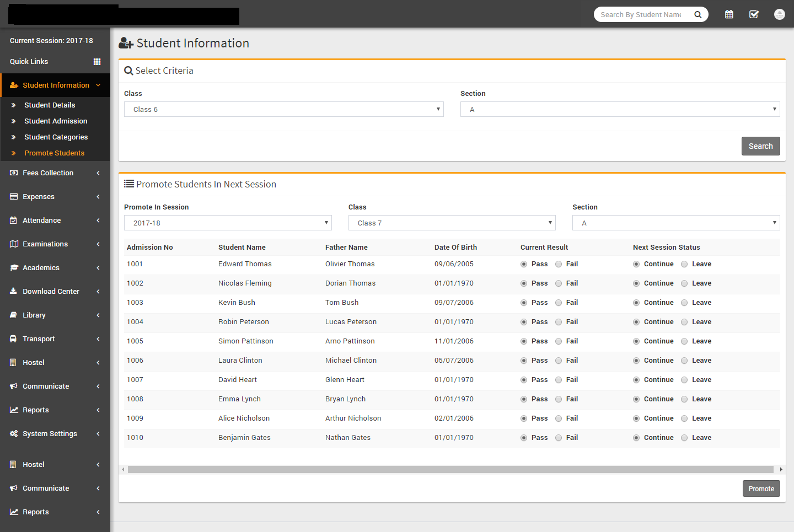Screen dimensions: 794x532
Task: Select Fail for Laura Clinton
Action: click(x=559, y=361)
